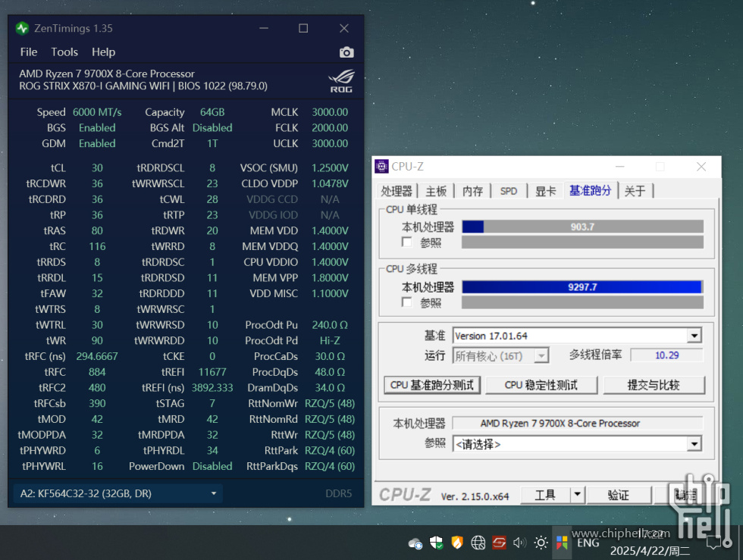Open the 工具 dropdown arrow in CPU-Z
The image size is (743, 560).
(x=577, y=495)
